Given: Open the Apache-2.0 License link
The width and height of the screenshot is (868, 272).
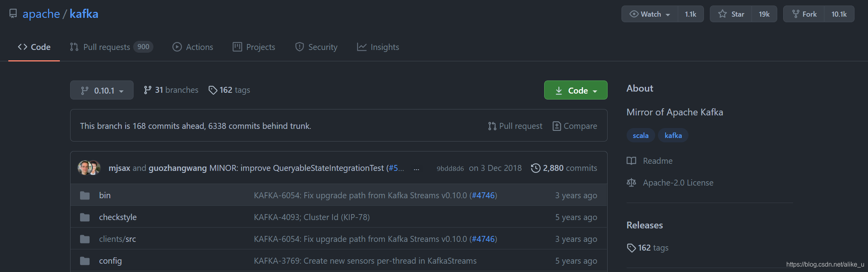Looking at the screenshot, I should click(670, 183).
